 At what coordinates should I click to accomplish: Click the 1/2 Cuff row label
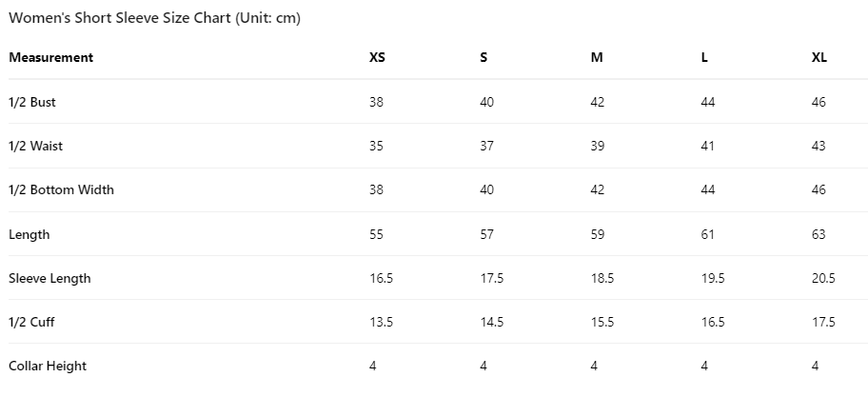pyautogui.click(x=31, y=322)
